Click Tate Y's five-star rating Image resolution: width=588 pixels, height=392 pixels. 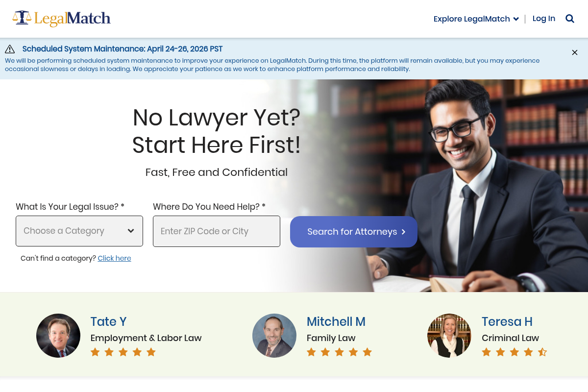123,352
